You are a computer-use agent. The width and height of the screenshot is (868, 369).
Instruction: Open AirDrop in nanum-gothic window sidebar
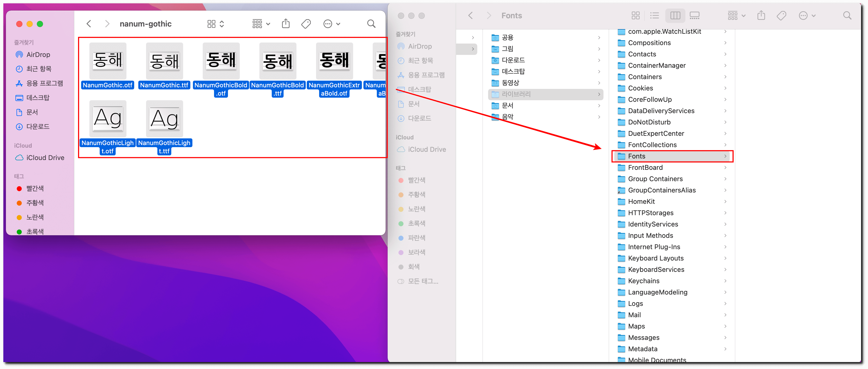click(33, 55)
